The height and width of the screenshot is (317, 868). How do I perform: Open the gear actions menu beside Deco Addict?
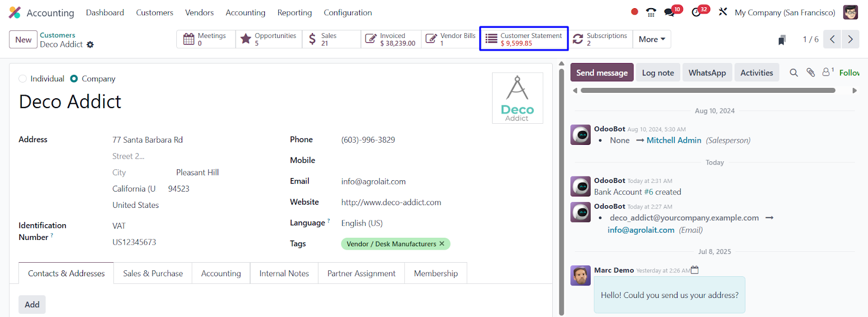[90, 45]
